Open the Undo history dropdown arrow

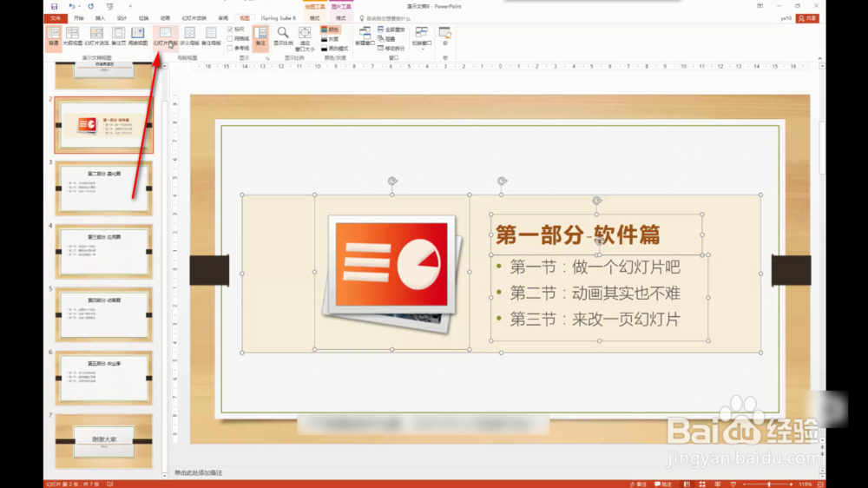click(x=80, y=7)
